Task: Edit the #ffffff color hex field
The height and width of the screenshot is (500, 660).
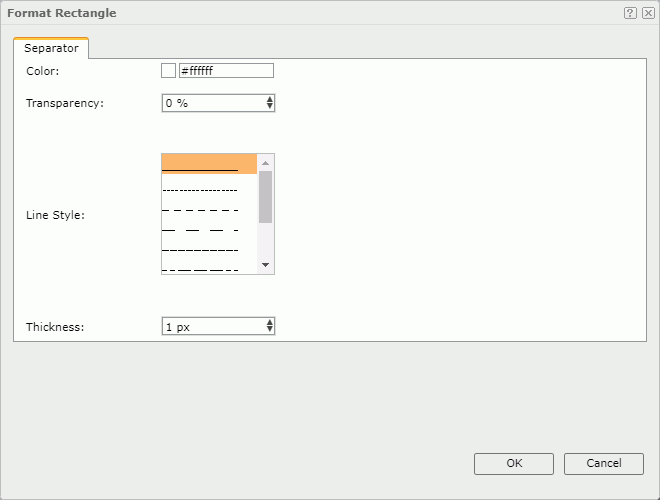Action: (226, 70)
